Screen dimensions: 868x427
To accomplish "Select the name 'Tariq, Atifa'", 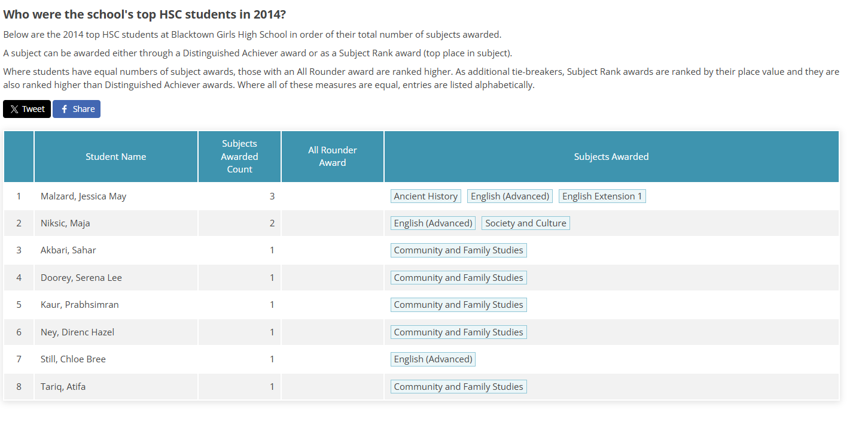I will [63, 387].
